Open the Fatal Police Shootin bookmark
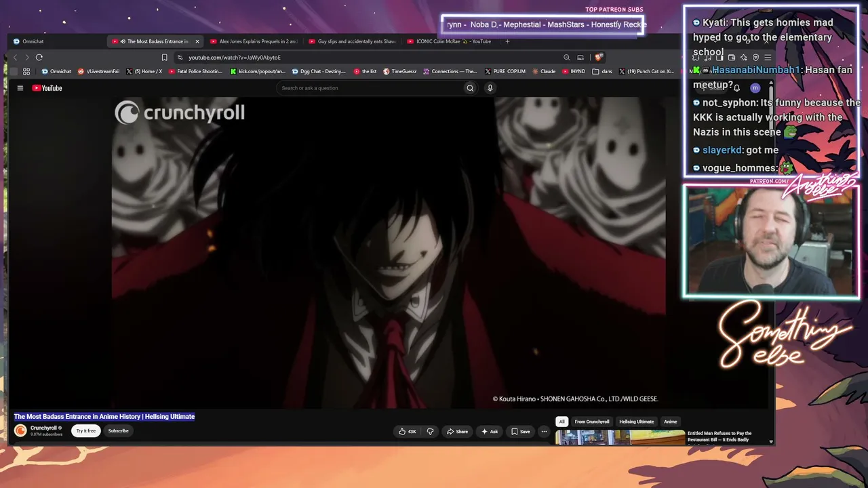Image resolution: width=868 pixels, height=488 pixels. click(195, 71)
